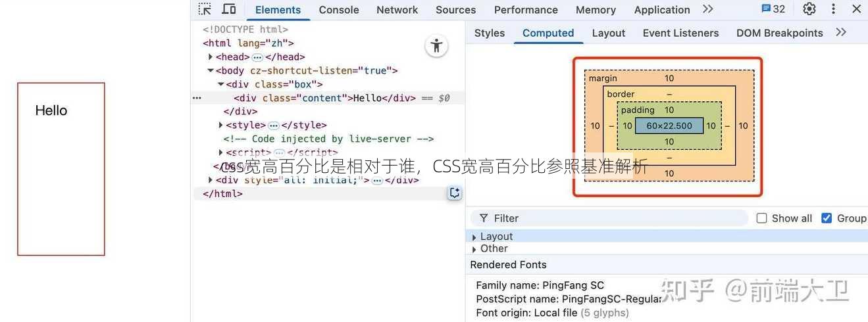This screenshot has height=322, width=868.
Task: Open the Event Listeners pane tab
Action: [680, 33]
